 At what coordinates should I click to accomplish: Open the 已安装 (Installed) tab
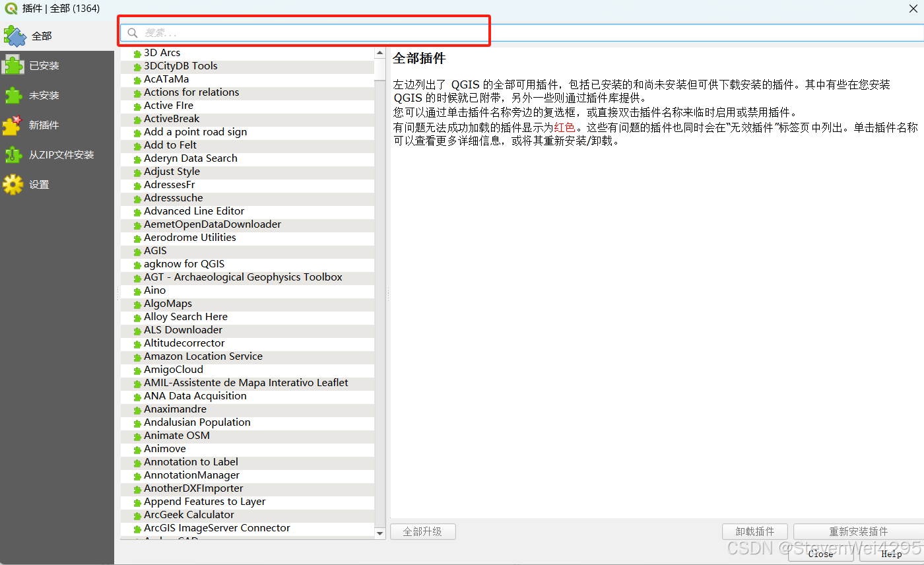[x=57, y=66]
